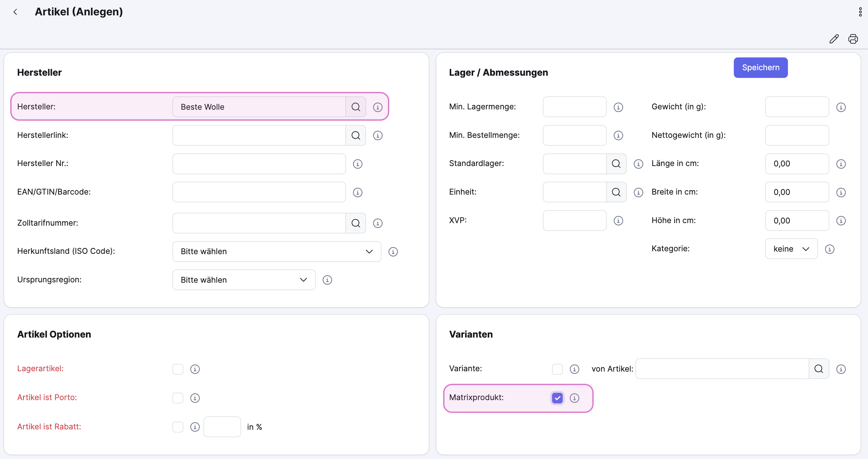
Task: Click the pencil edit icon
Action: tap(834, 39)
